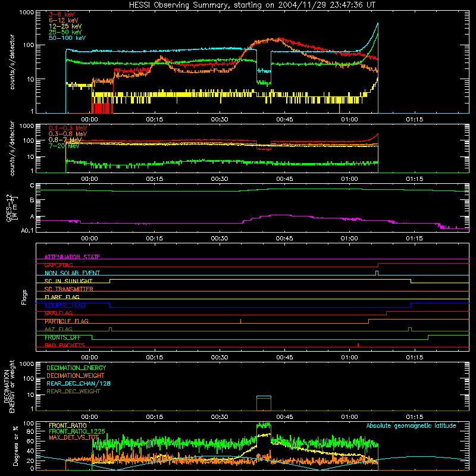Click the A0.1 label on GOES axis

pos(27,230)
